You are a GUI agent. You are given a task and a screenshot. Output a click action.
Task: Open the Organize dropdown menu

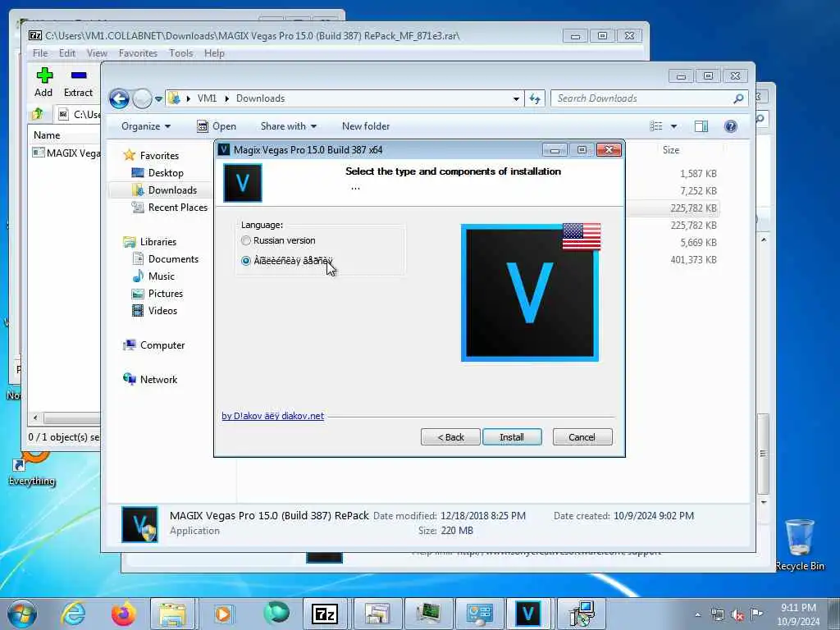[x=146, y=126]
